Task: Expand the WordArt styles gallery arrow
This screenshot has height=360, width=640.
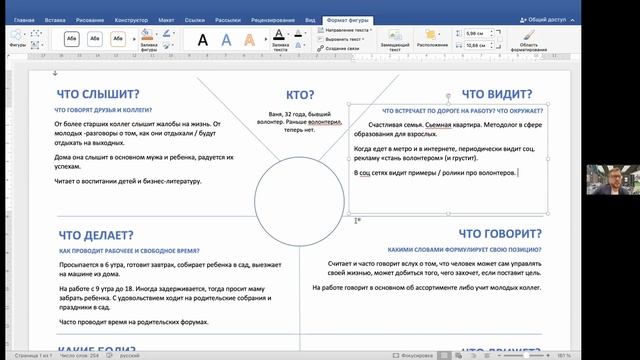Action: click(265, 39)
